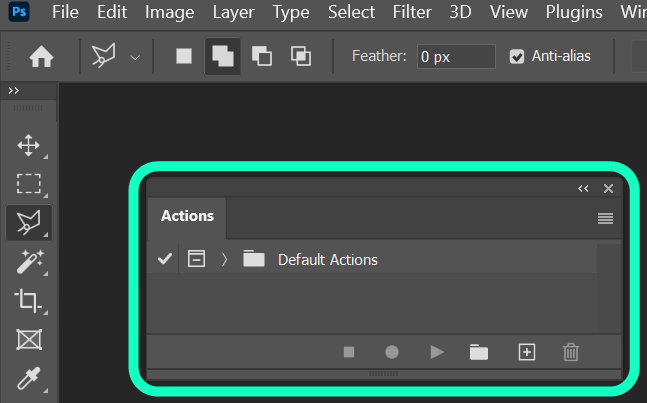Click the Photoshop Ps logo icon
647x403 pixels.
[19, 12]
